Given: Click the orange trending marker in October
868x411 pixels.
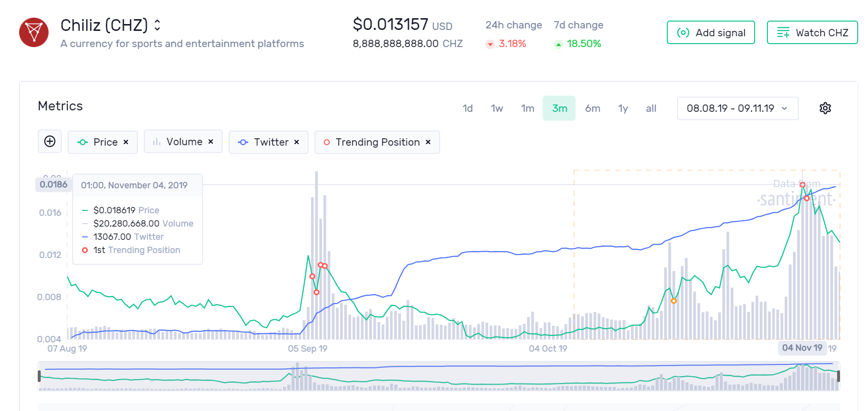Looking at the screenshot, I should (x=674, y=301).
